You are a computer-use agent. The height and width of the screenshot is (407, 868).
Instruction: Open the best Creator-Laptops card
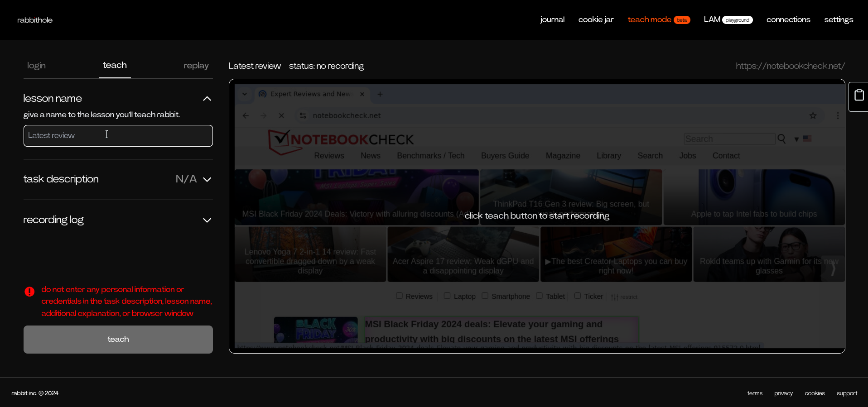[x=616, y=254]
